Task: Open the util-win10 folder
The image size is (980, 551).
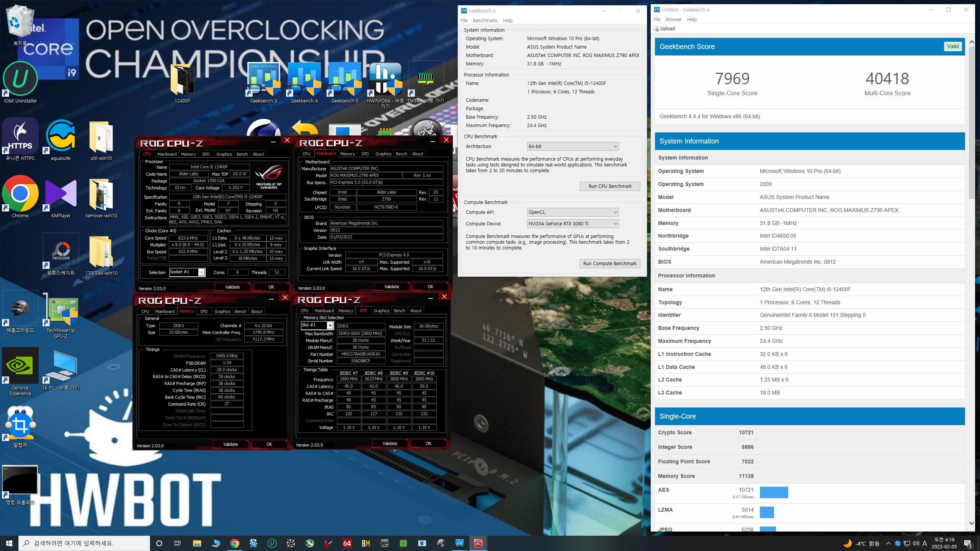Action: pos(101,140)
